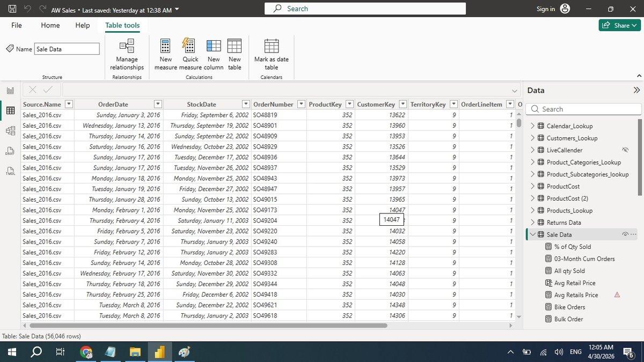Screen dimensions: 644x362
Task: Click the Share button
Action: click(x=620, y=25)
